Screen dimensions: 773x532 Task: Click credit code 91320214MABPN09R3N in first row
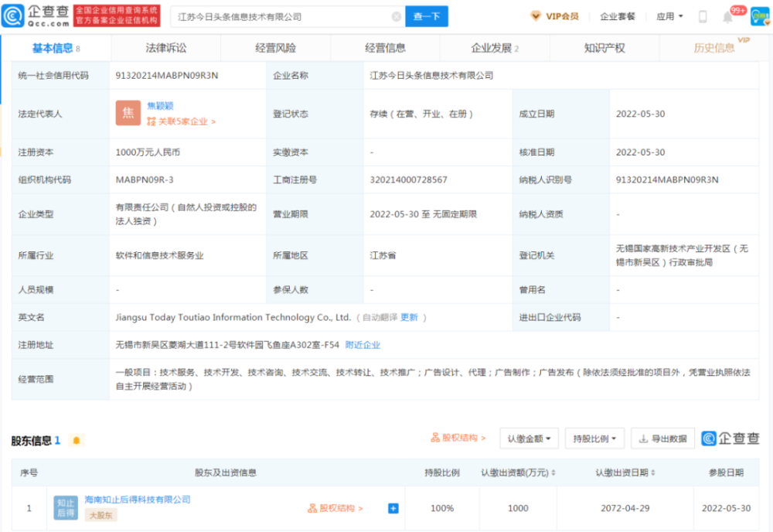(x=167, y=76)
